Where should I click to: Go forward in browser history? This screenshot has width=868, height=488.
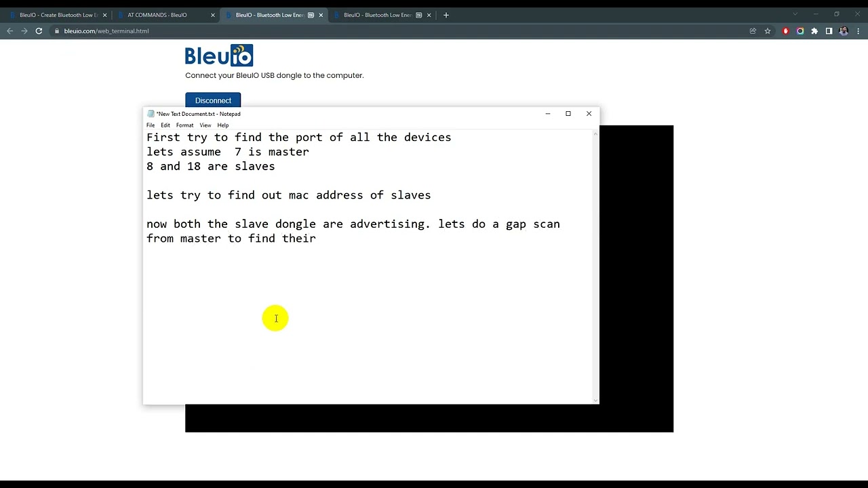point(24,30)
